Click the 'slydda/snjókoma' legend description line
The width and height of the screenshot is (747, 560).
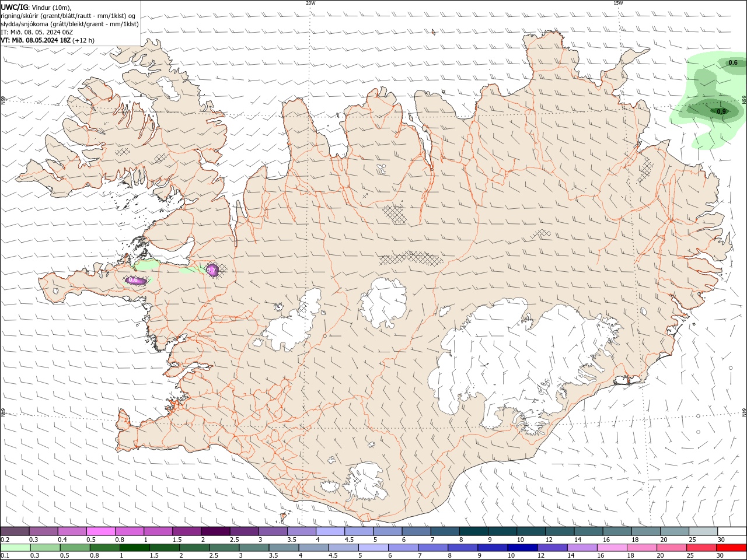tap(69, 24)
